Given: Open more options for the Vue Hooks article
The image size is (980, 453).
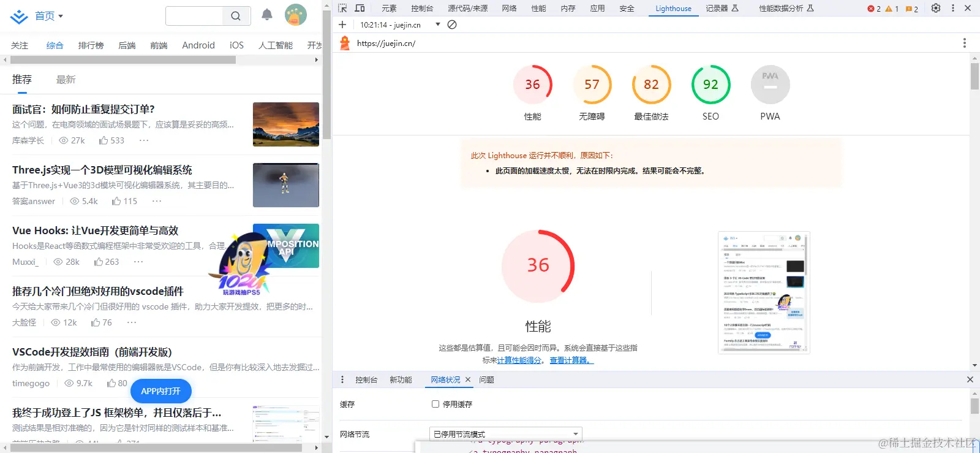Looking at the screenshot, I should [x=138, y=262].
